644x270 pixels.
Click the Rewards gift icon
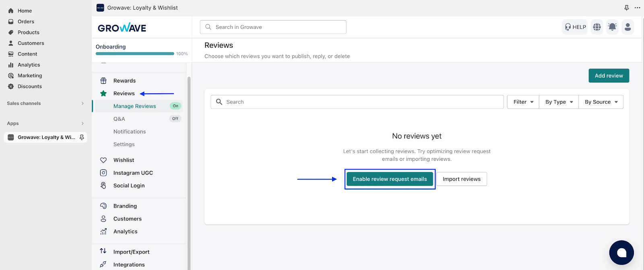click(103, 81)
